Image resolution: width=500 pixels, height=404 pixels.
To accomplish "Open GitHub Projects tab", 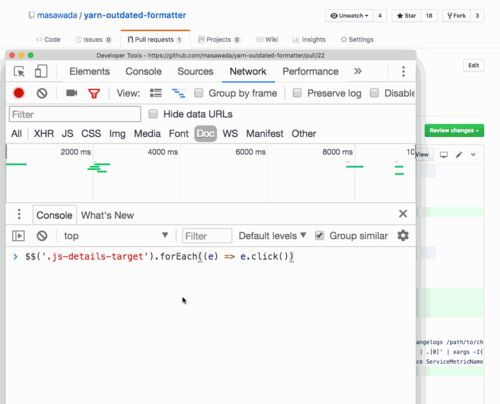I will click(219, 39).
